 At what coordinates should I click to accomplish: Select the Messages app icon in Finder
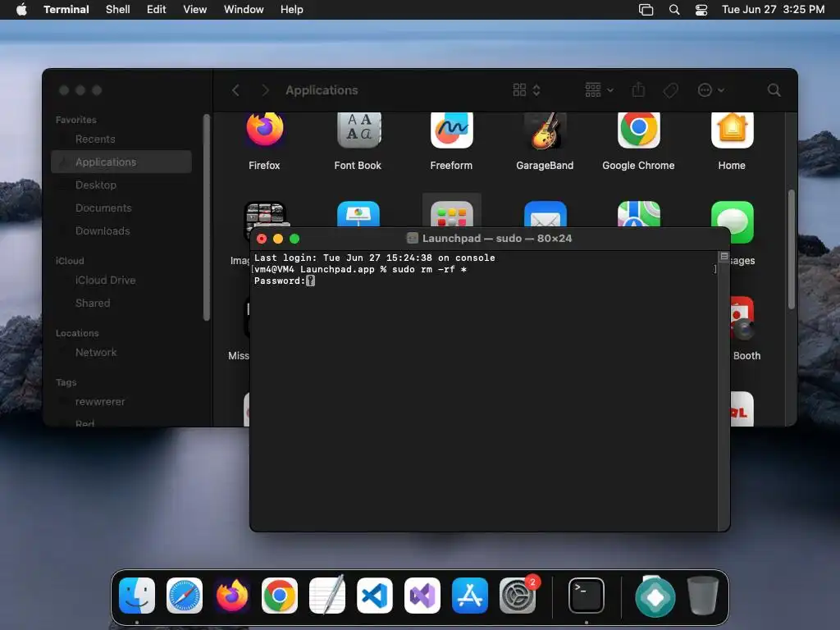[x=732, y=221]
